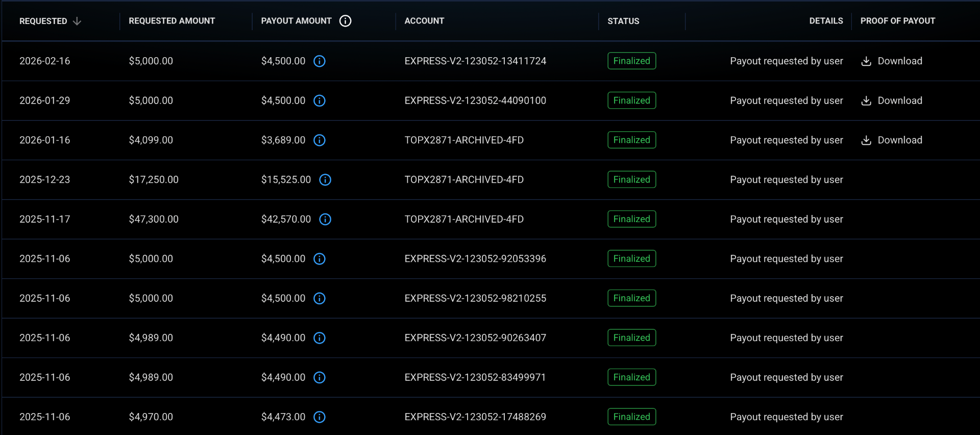
Task: Click the date 2026-02-16
Action: (45, 61)
